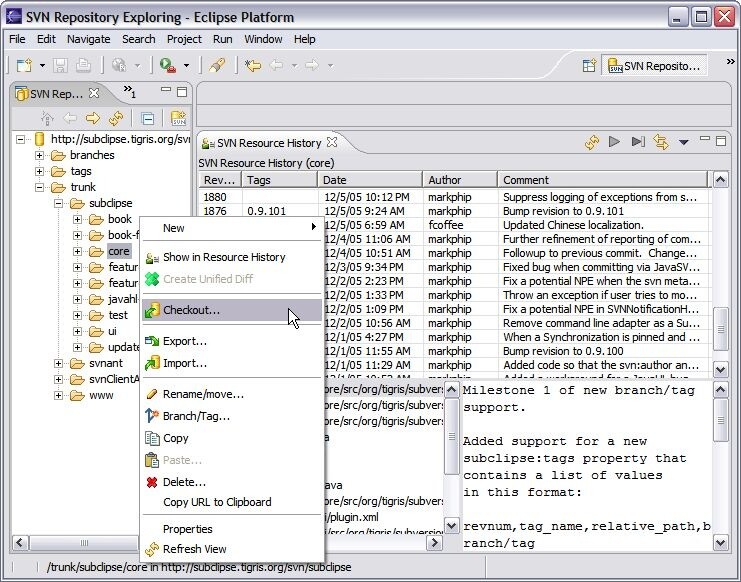Expand the tags folder node

pos(39,171)
